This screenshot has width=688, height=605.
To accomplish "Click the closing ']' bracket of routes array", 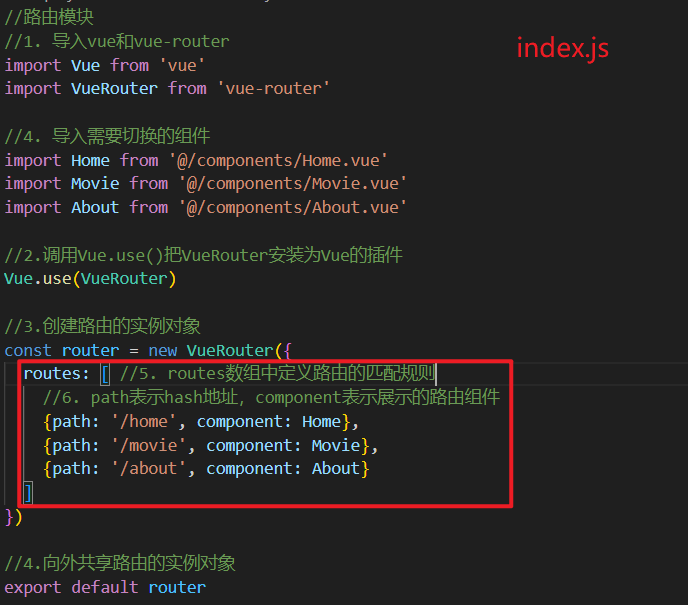I will (28, 493).
